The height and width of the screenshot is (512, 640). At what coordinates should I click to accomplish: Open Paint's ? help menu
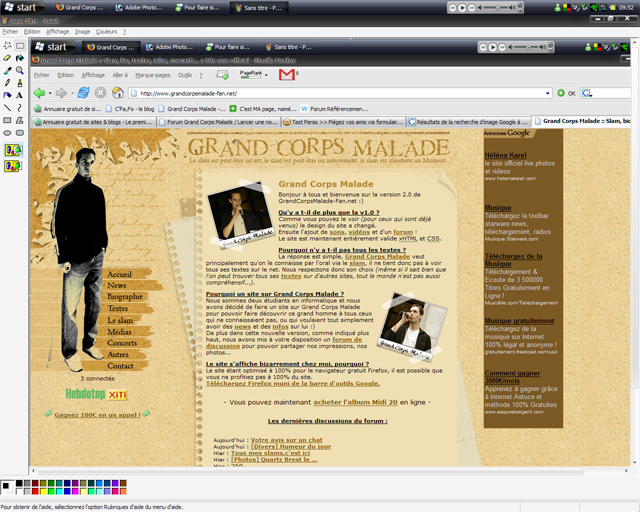click(x=124, y=31)
